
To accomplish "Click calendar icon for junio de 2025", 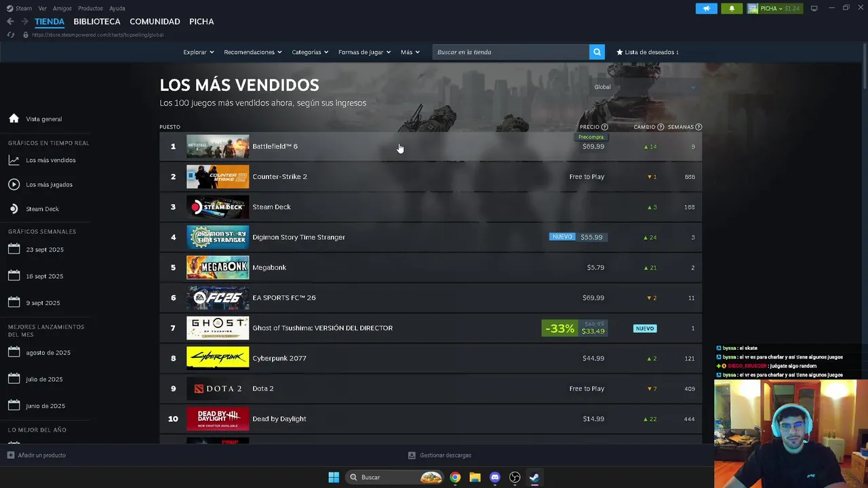I will pyautogui.click(x=14, y=405).
